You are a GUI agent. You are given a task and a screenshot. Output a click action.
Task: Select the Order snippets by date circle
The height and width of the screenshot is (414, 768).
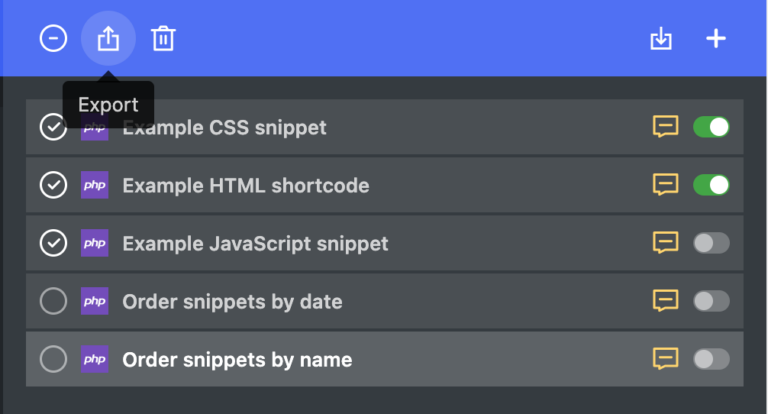pyautogui.click(x=53, y=301)
